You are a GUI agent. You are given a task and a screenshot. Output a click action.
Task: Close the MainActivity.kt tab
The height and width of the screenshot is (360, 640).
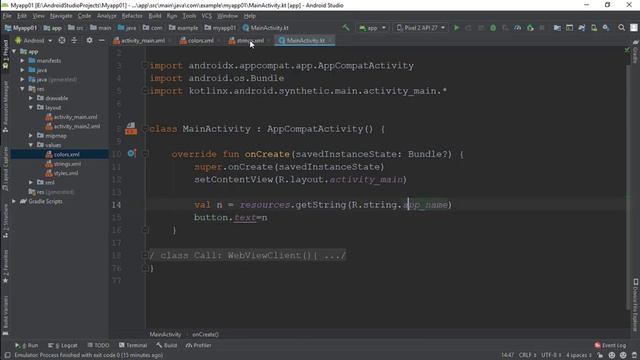click(x=331, y=40)
